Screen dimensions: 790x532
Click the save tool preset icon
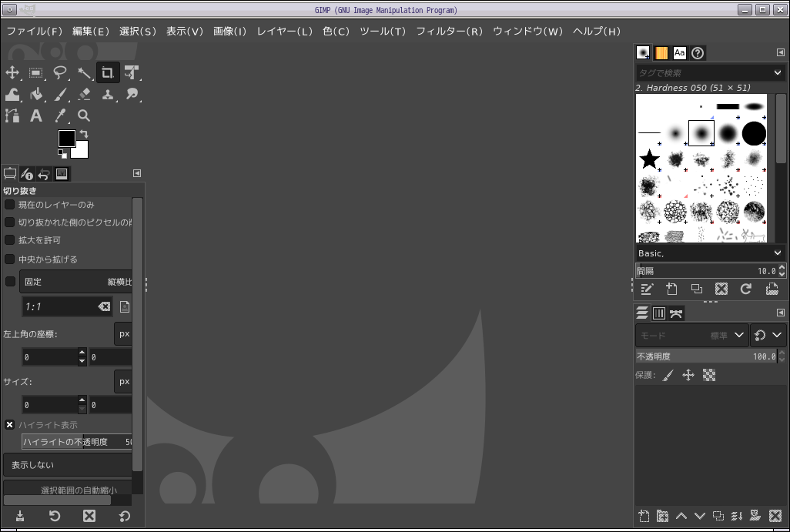(20, 516)
